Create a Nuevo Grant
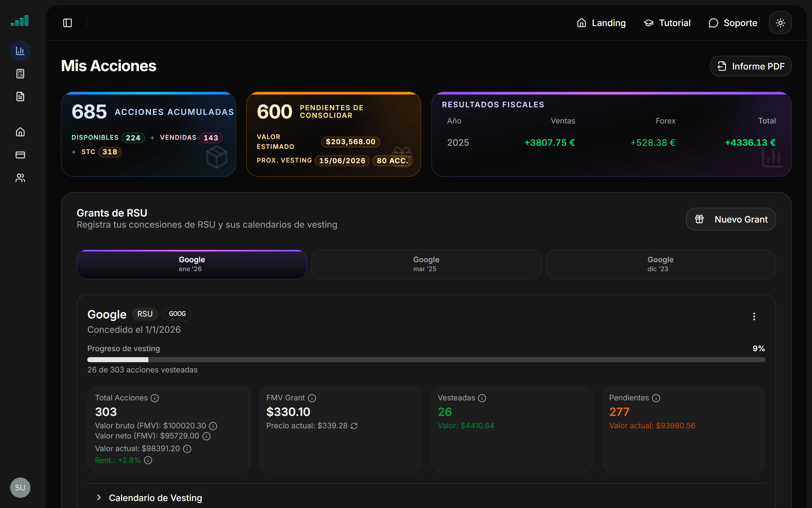812x508 pixels. click(x=731, y=219)
